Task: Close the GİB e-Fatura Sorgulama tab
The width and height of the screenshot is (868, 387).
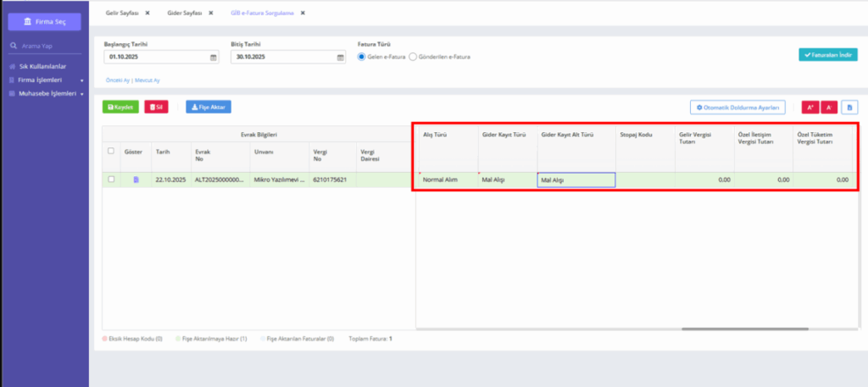Action: 303,12
